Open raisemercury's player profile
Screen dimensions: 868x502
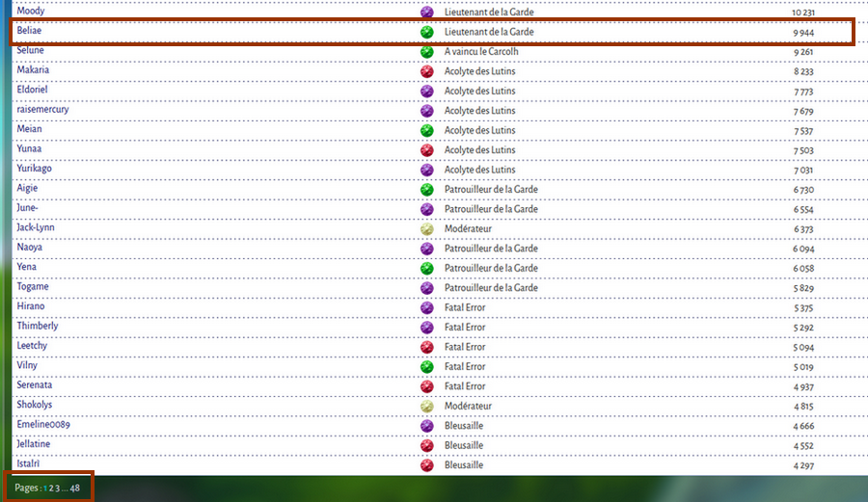pos(42,110)
